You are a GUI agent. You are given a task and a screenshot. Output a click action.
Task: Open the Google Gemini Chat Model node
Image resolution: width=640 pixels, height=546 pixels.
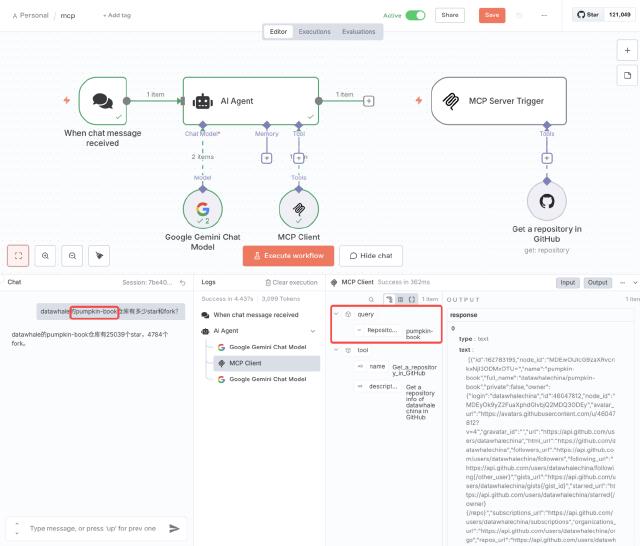click(203, 208)
